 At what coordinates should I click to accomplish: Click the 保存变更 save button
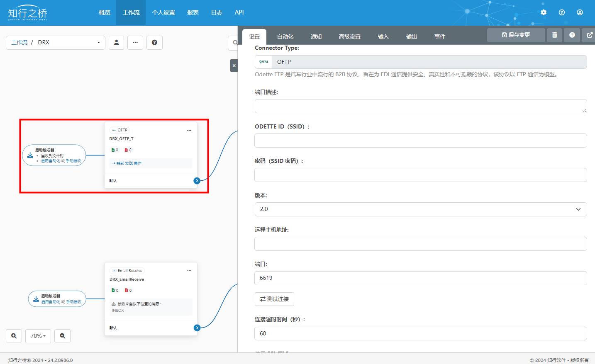point(516,35)
